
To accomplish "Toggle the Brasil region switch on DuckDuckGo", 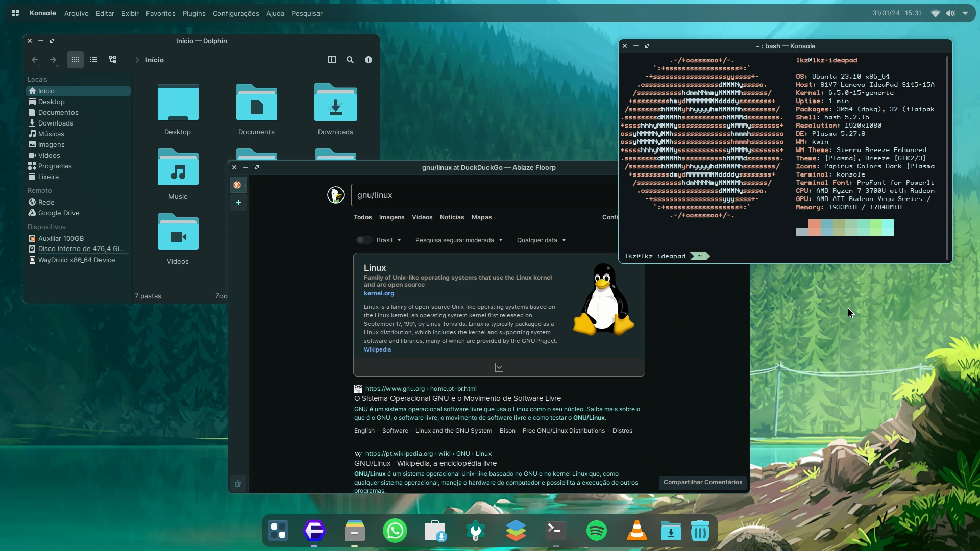I will point(363,240).
